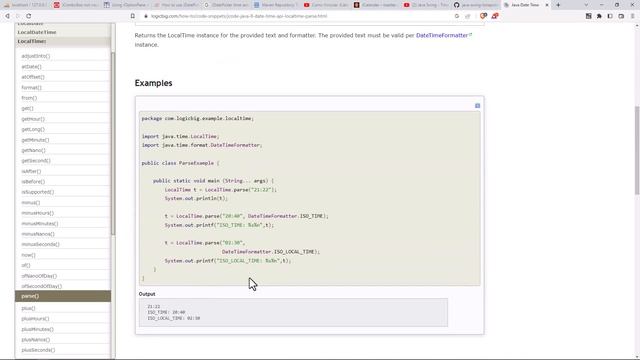The image size is (640, 360).
Task: Open isAfter() in sidebar
Action: pos(31,171)
